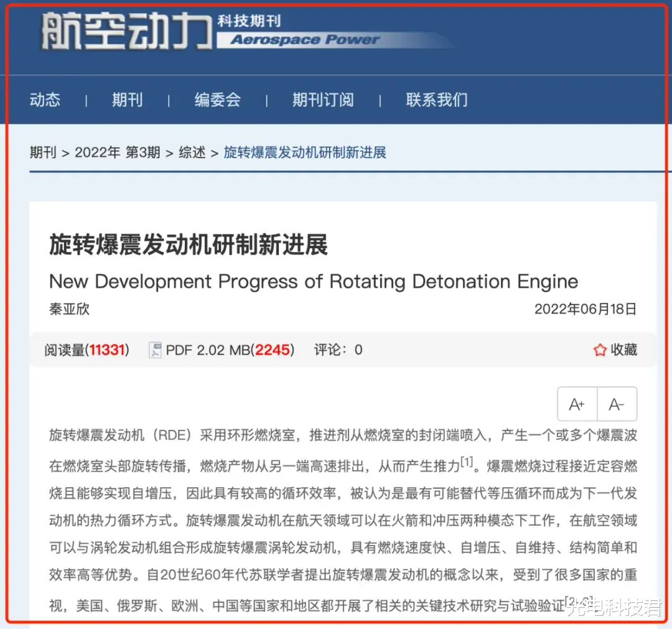Click the red star favorite icon
The image size is (672, 629).
click(600, 350)
